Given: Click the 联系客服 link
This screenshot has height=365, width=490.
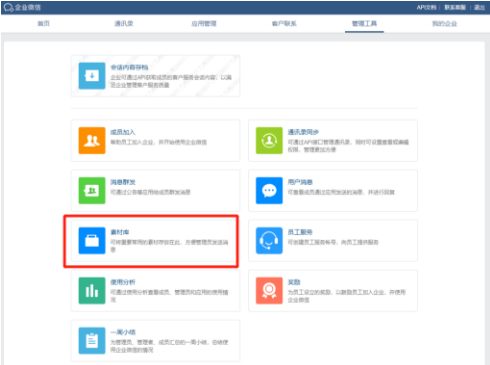Looking at the screenshot, I should 455,7.
